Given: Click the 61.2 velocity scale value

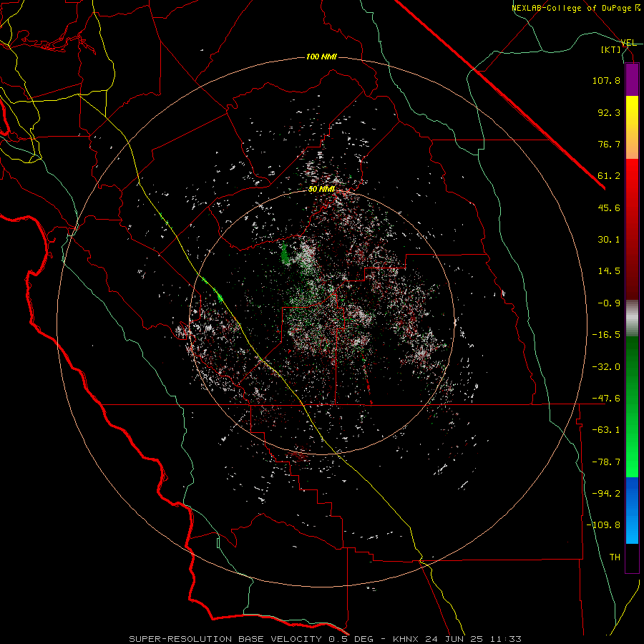Looking at the screenshot, I should click(x=609, y=176).
